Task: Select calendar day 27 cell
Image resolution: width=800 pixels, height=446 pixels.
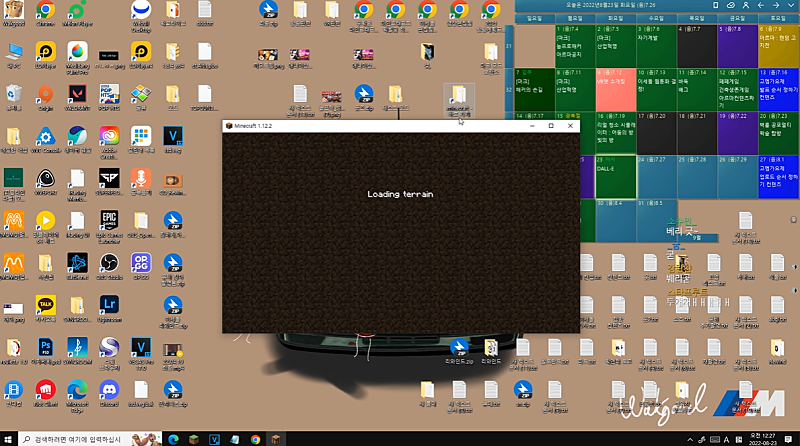Action: pyautogui.click(x=778, y=177)
